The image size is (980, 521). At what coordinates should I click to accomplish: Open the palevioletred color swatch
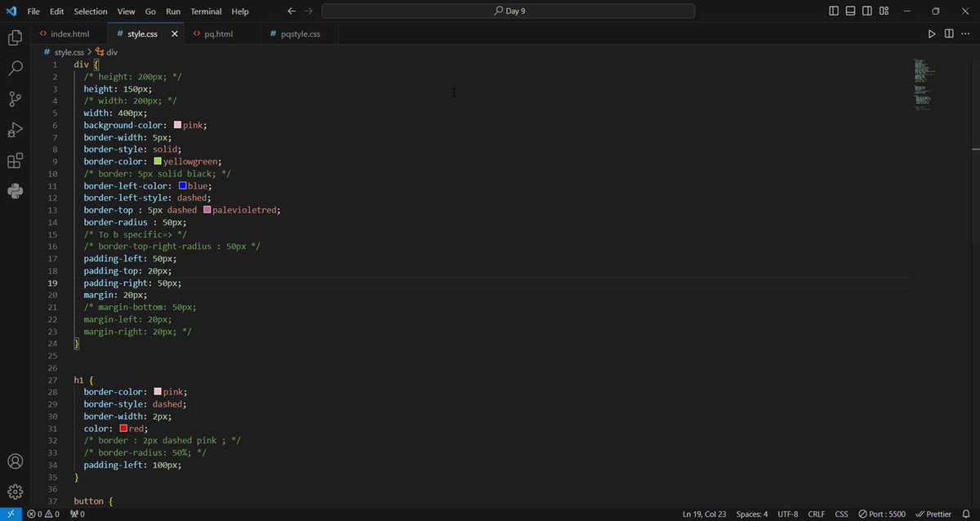[x=207, y=210]
